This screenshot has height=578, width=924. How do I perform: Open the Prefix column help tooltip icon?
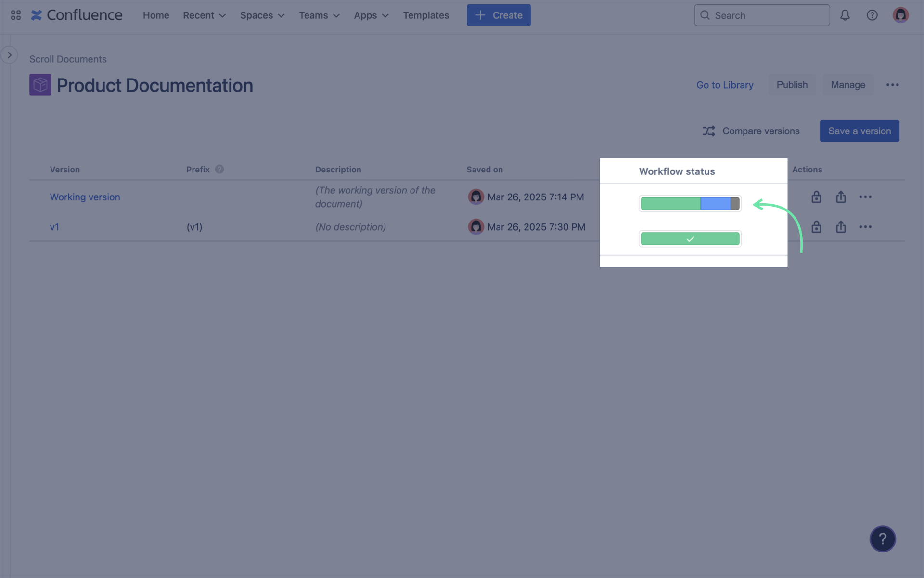pyautogui.click(x=219, y=169)
